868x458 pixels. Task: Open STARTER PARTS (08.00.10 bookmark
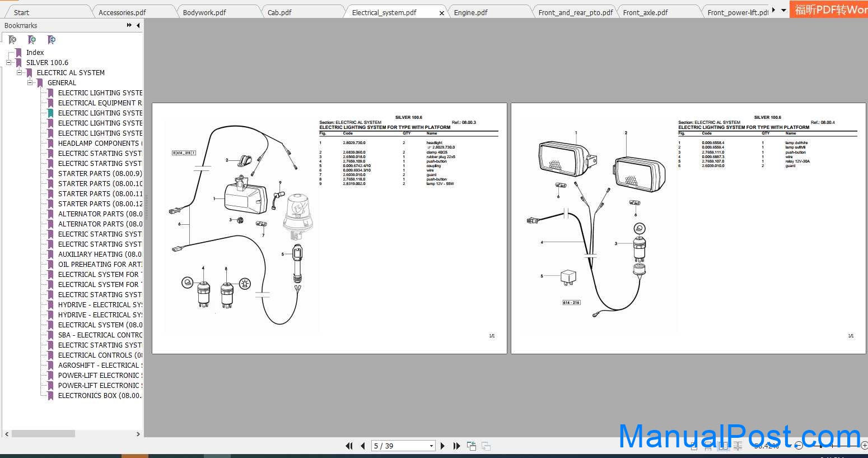pyautogui.click(x=100, y=184)
